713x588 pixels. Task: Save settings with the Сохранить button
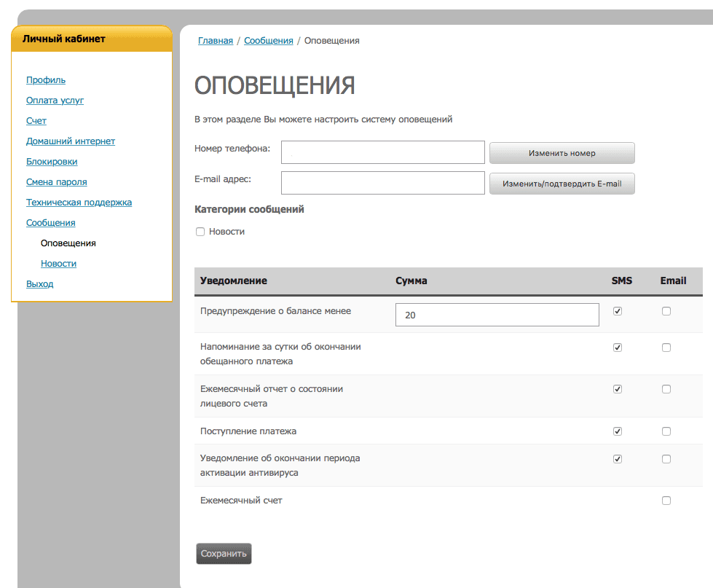click(x=223, y=553)
